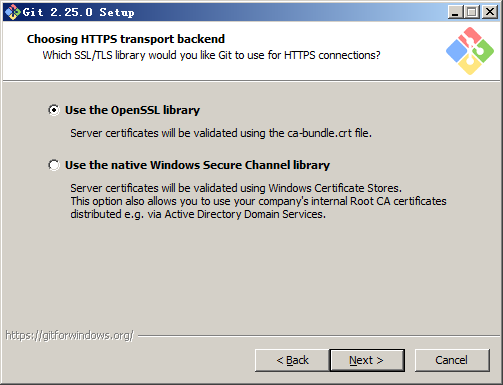This screenshot has height=385, width=503.
Task: Click the Git icon in the title bar
Action: coord(13,12)
